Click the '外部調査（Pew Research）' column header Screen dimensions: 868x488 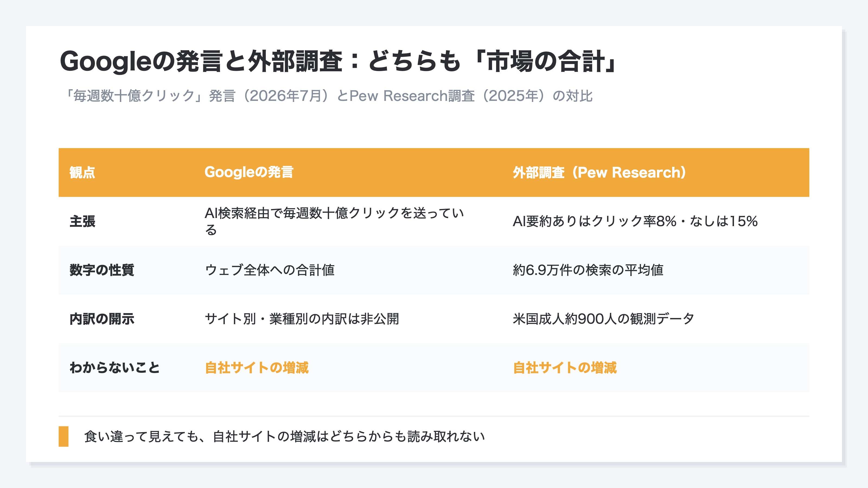(599, 172)
